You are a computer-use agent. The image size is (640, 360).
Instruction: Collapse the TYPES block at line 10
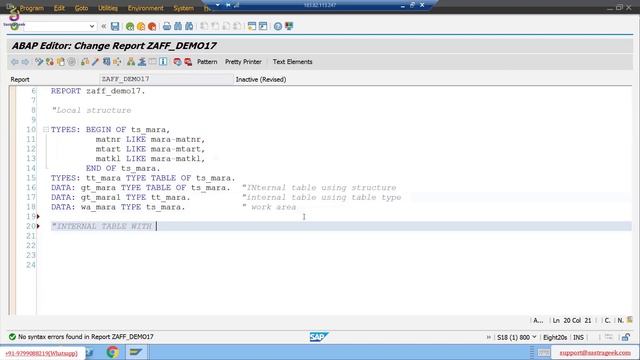click(46, 130)
